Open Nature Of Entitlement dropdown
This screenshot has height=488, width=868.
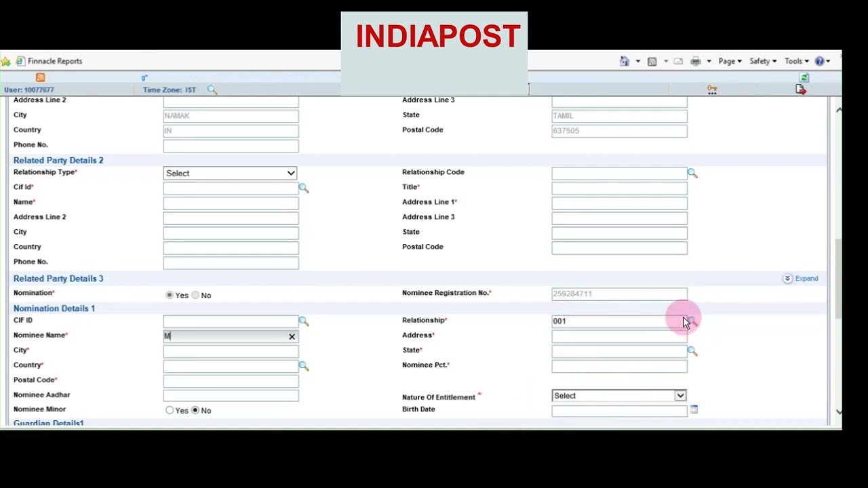[x=619, y=396]
